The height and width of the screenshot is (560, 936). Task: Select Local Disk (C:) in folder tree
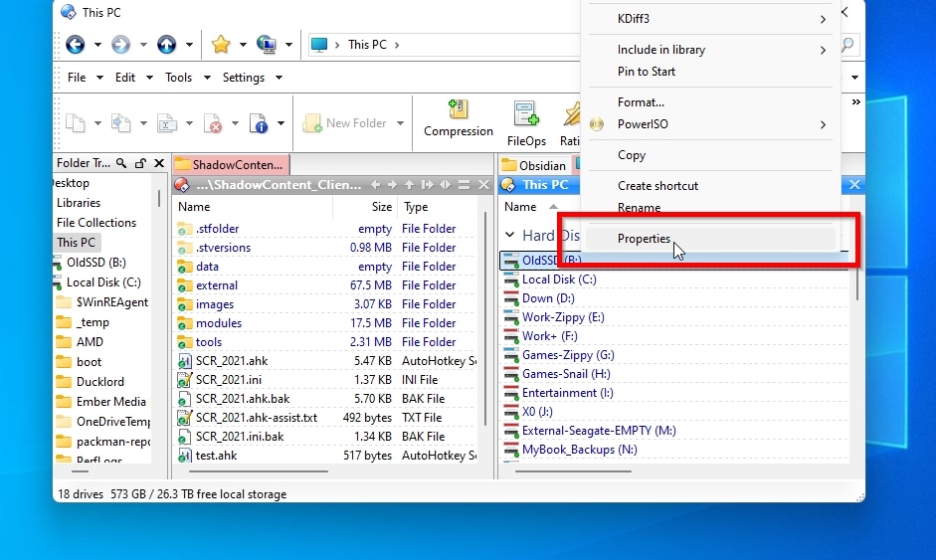point(102,282)
